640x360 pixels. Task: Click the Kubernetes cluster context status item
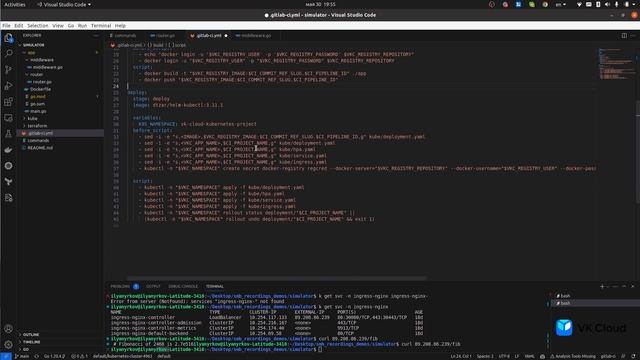pos(122,356)
